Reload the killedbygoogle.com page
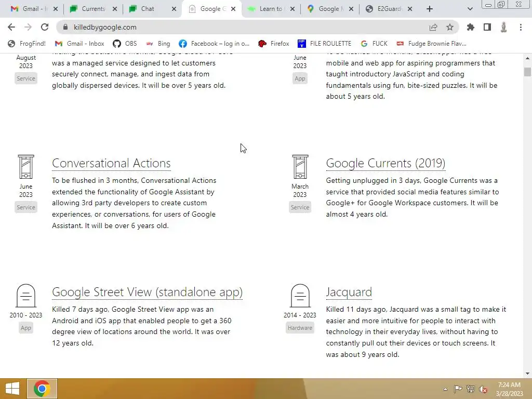 45,27
